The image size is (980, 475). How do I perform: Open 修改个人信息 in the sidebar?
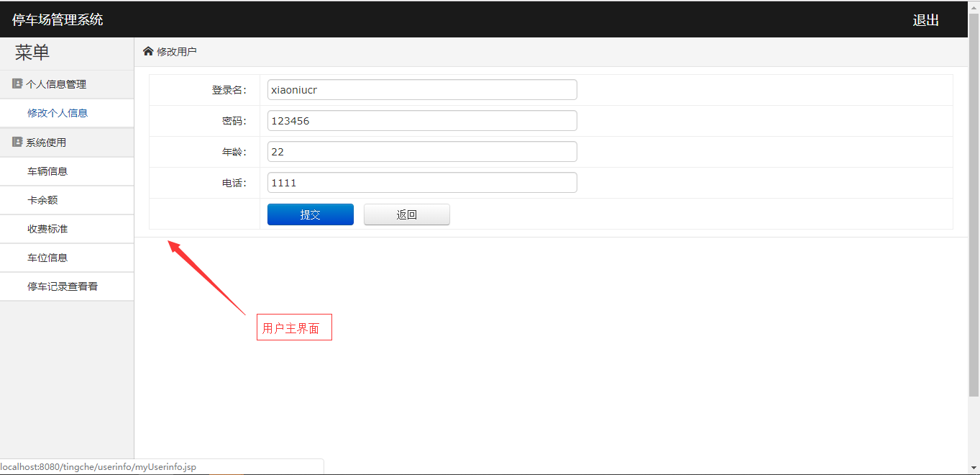[x=58, y=113]
